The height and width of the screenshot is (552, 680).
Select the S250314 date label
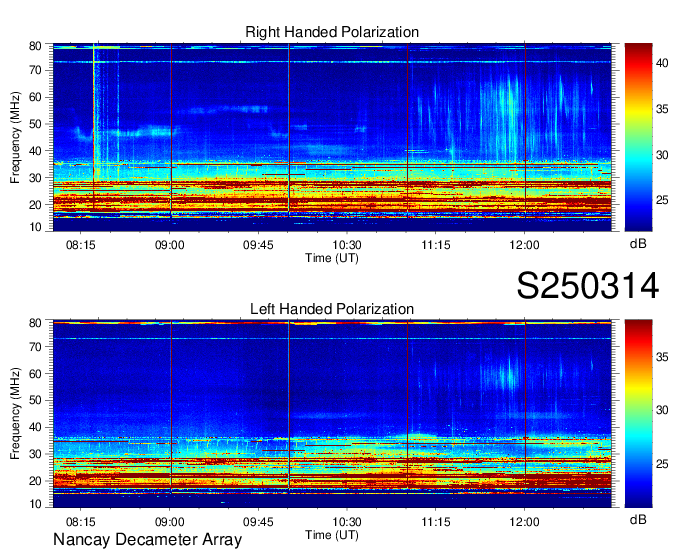click(x=588, y=286)
